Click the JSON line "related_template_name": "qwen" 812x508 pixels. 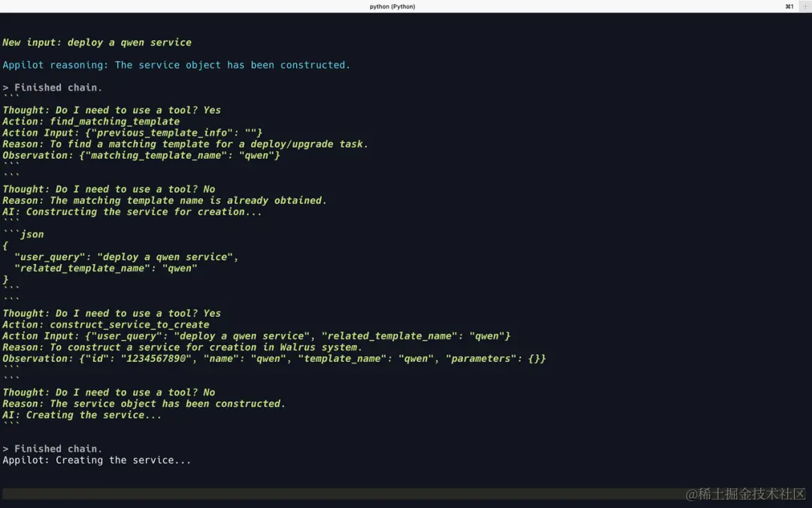point(106,269)
